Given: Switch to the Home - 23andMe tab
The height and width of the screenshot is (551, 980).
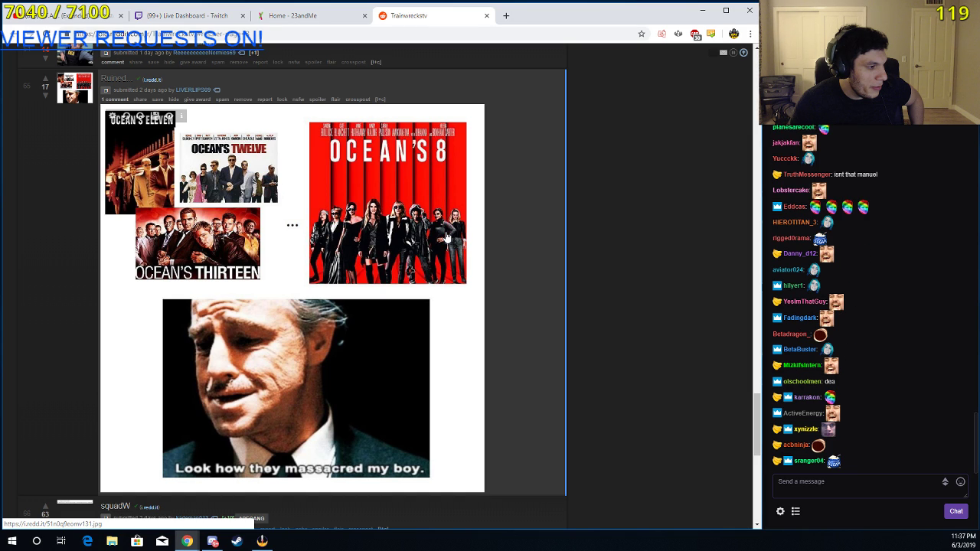Looking at the screenshot, I should [x=313, y=15].
